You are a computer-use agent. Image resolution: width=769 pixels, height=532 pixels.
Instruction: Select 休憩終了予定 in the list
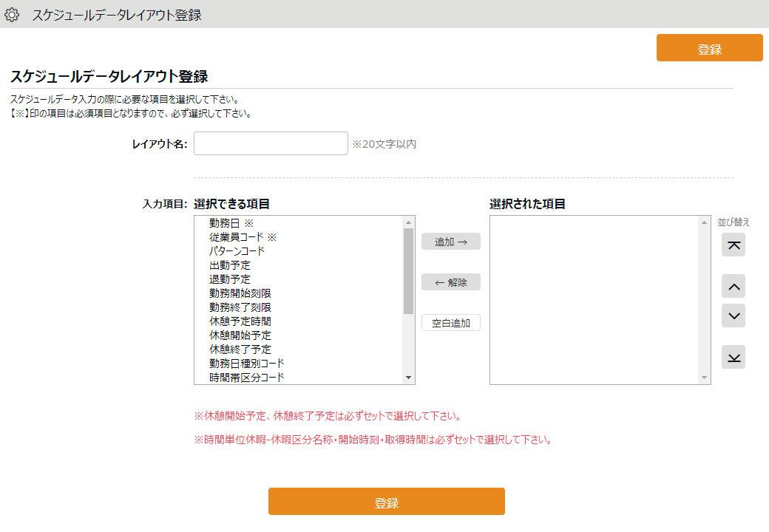tap(299, 349)
